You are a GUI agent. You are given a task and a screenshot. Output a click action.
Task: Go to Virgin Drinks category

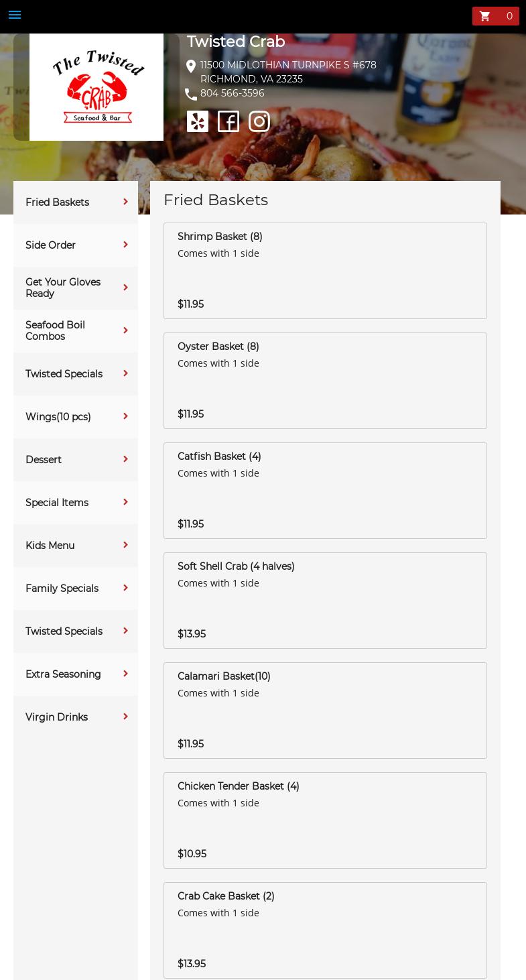click(x=57, y=717)
